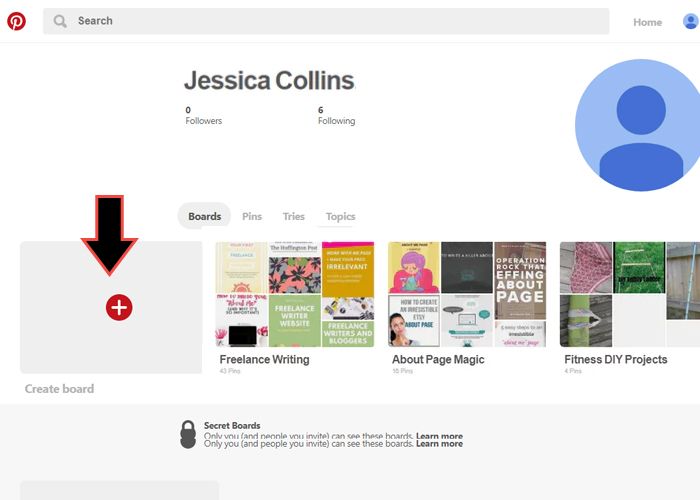Click the red plus Create board icon
The width and height of the screenshot is (700, 500).
(x=119, y=308)
